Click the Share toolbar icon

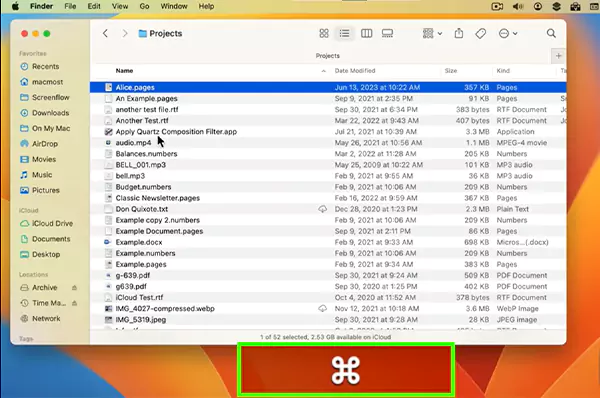[x=459, y=34]
